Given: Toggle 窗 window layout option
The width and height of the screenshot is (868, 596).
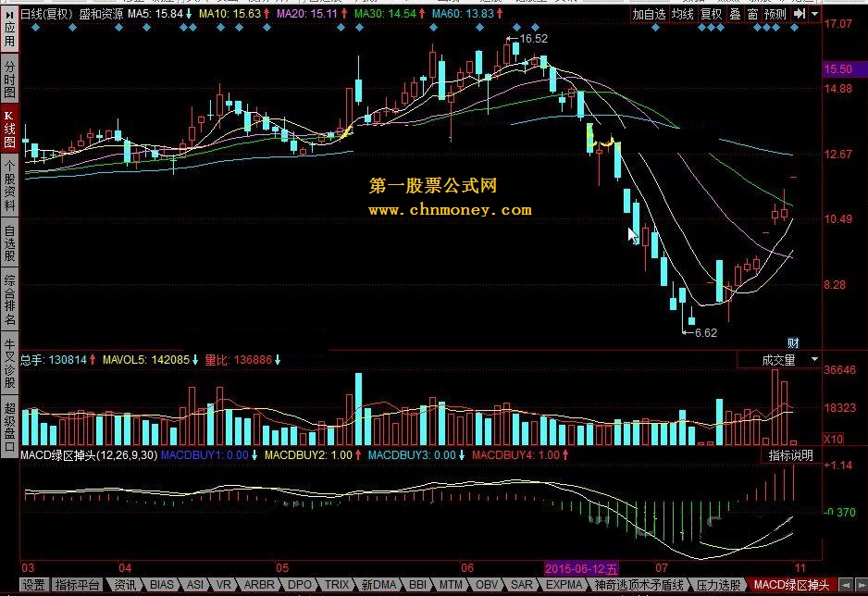Looking at the screenshot, I should tap(752, 14).
